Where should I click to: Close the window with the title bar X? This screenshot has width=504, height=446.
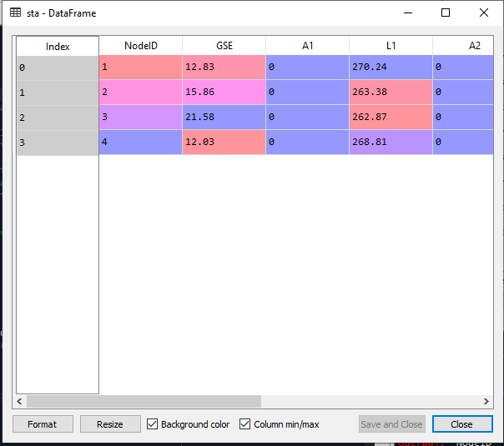(x=483, y=13)
